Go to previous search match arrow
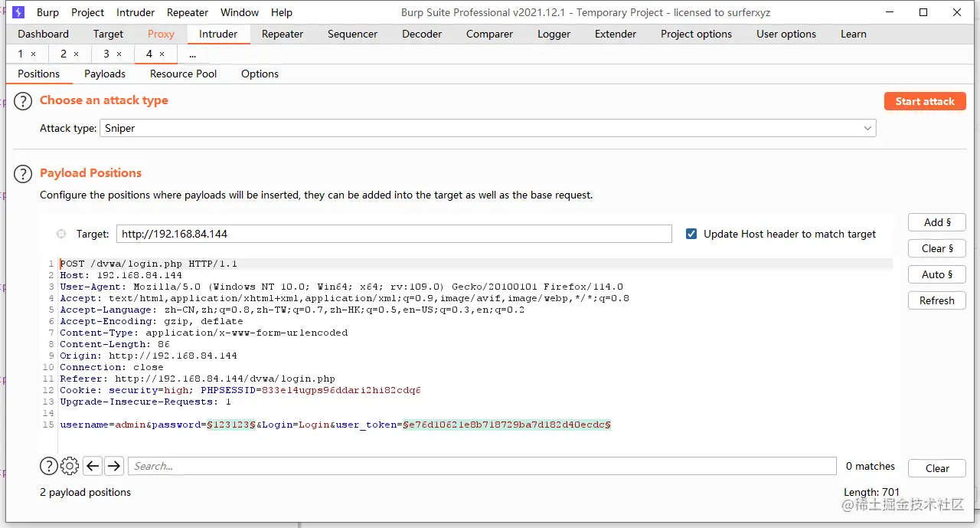The image size is (980, 528). click(93, 466)
